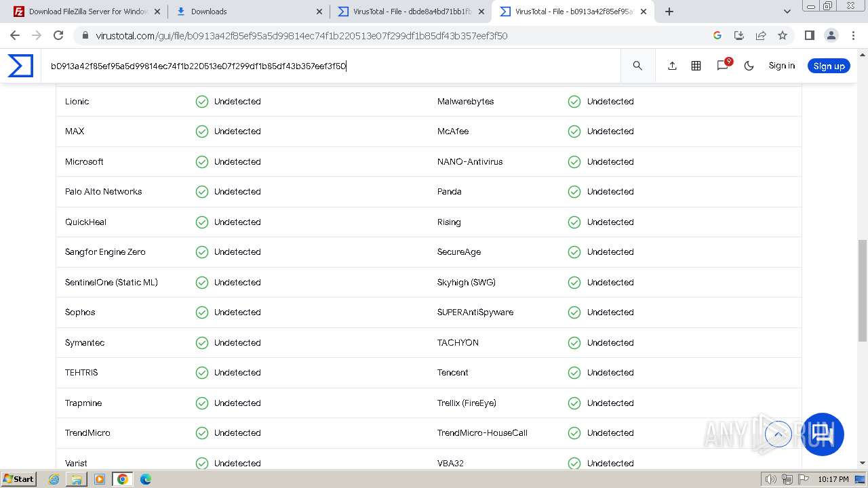Open the notifications comment icon
This screenshot has width=868, height=488.
[723, 65]
